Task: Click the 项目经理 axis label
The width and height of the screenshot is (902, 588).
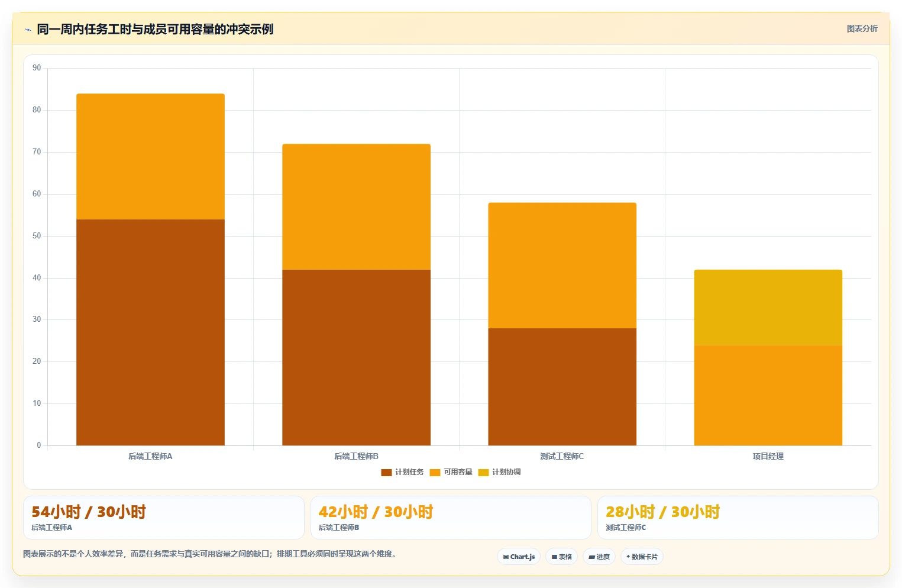Action: pyautogui.click(x=768, y=456)
